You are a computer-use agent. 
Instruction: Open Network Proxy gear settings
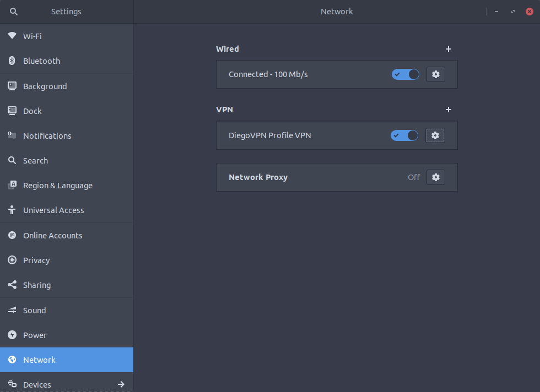pyautogui.click(x=435, y=177)
